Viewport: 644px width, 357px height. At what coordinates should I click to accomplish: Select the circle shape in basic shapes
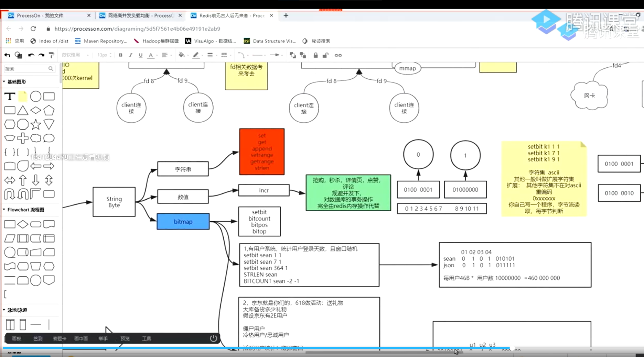pyautogui.click(x=35, y=97)
